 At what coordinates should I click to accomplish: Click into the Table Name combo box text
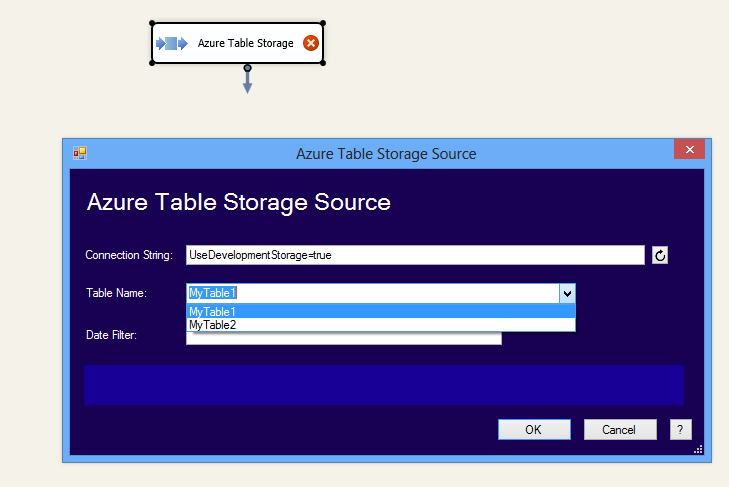(x=372, y=293)
